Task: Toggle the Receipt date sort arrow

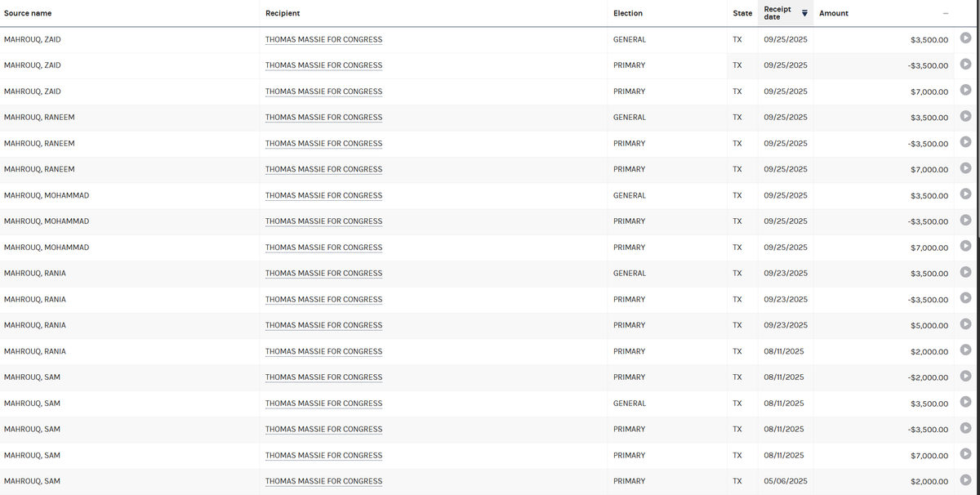Action: pos(804,13)
